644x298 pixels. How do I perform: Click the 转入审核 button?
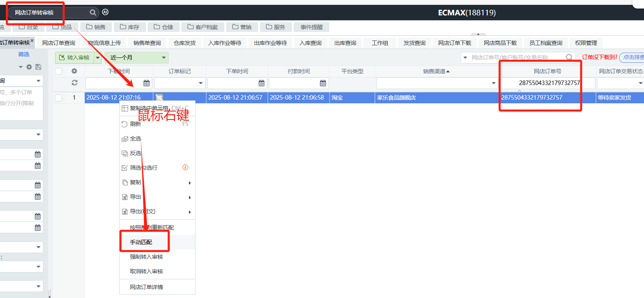pyautogui.click(x=75, y=57)
